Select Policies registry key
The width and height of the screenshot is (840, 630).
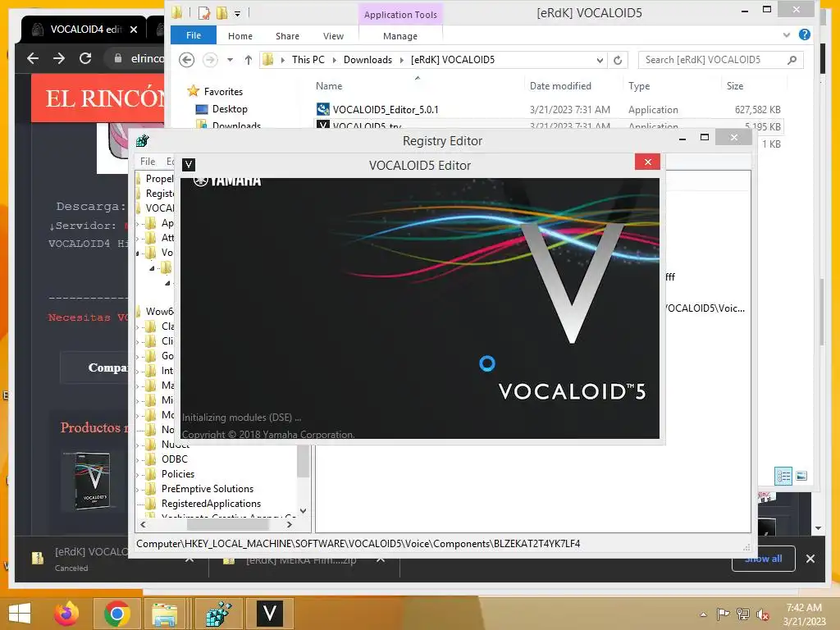(x=178, y=474)
